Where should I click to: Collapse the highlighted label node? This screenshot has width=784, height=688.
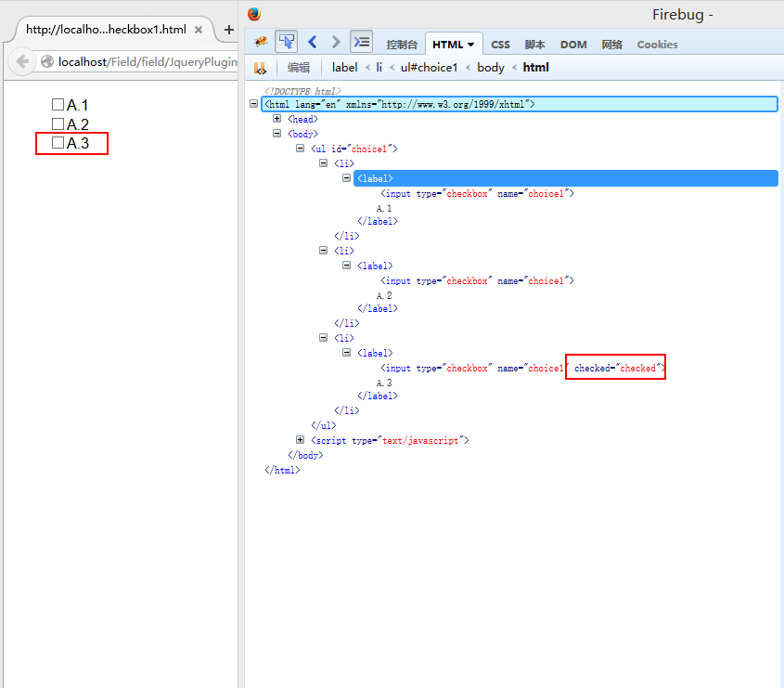click(346, 178)
